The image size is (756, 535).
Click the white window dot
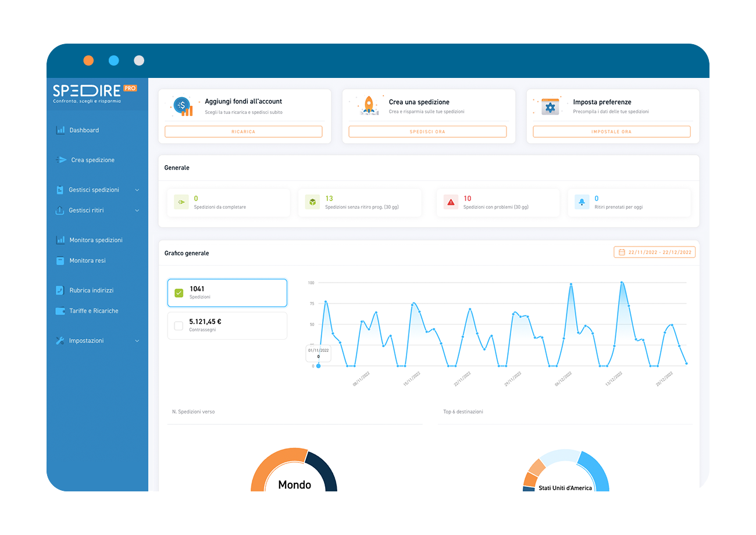(139, 60)
